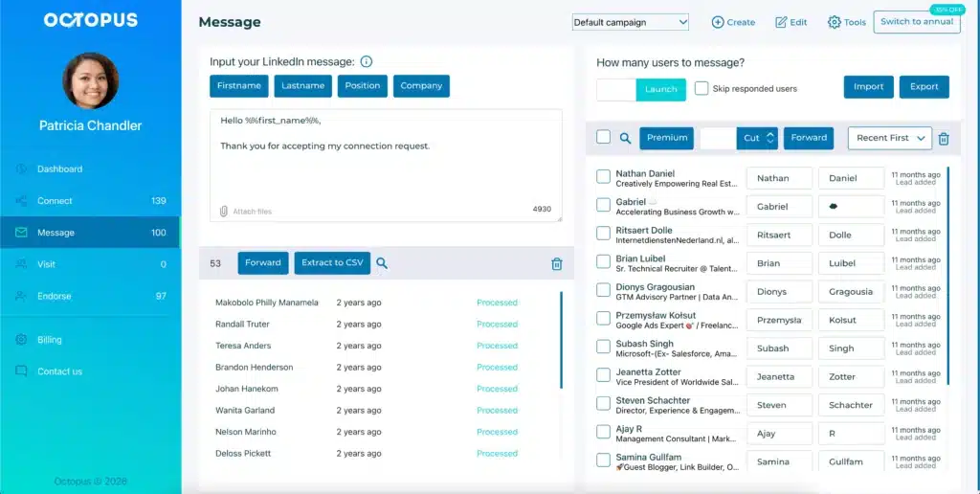Image resolution: width=980 pixels, height=494 pixels.
Task: Click the info icon beside LinkedIn message label
Action: click(x=367, y=62)
